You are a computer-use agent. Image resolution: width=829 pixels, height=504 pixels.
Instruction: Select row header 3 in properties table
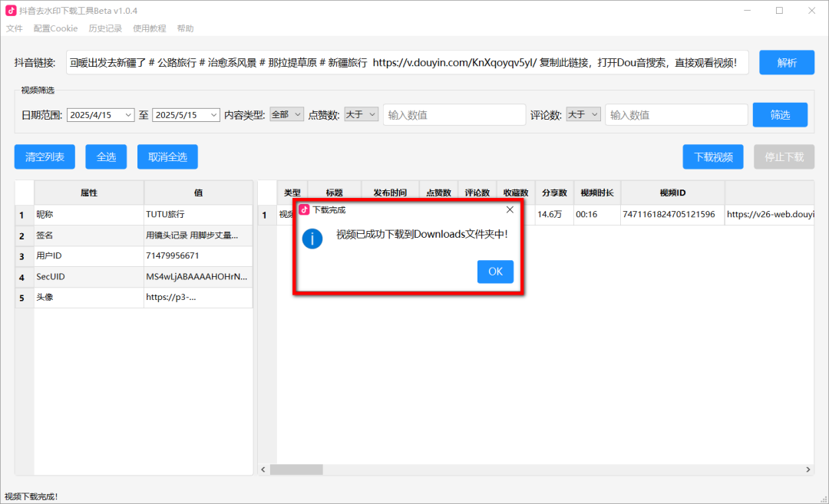coord(25,256)
